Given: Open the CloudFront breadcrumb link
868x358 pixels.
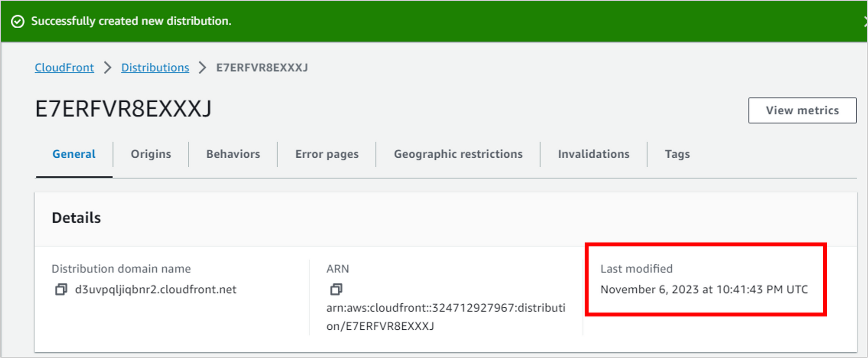Looking at the screenshot, I should [64, 68].
